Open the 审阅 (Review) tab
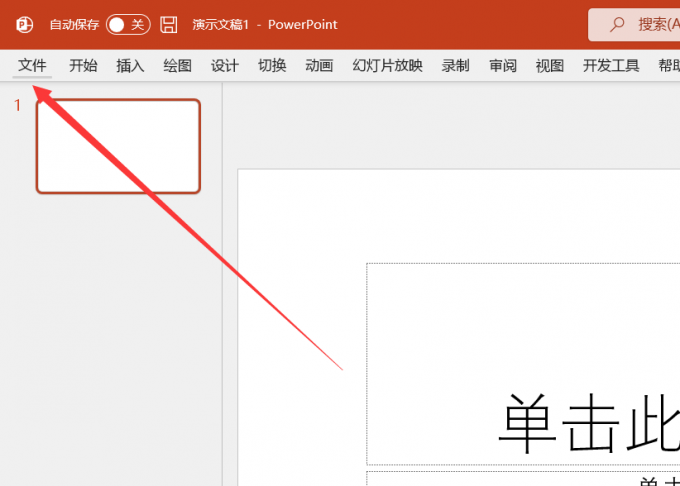The width and height of the screenshot is (680, 486). pyautogui.click(x=503, y=66)
